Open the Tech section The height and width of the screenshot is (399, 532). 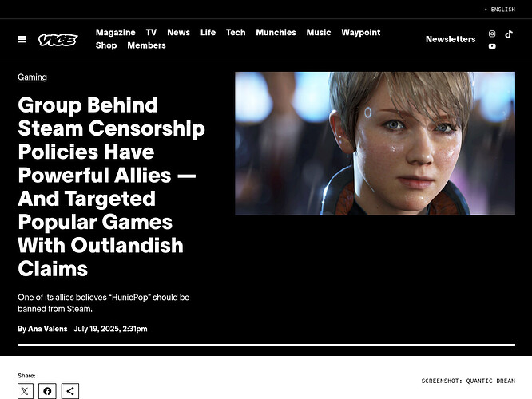[236, 33]
